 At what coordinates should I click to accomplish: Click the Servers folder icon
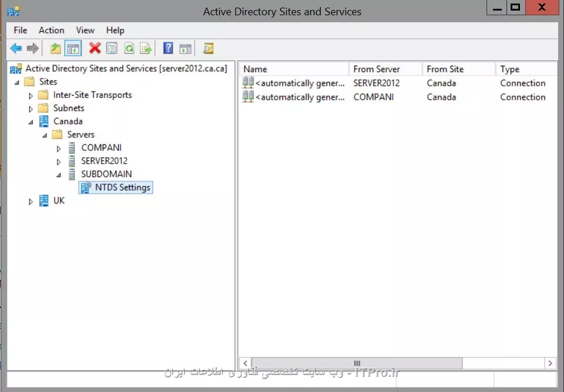(x=57, y=134)
